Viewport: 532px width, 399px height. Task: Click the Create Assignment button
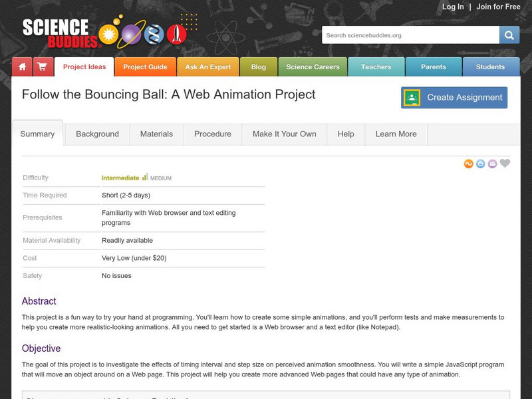(454, 98)
